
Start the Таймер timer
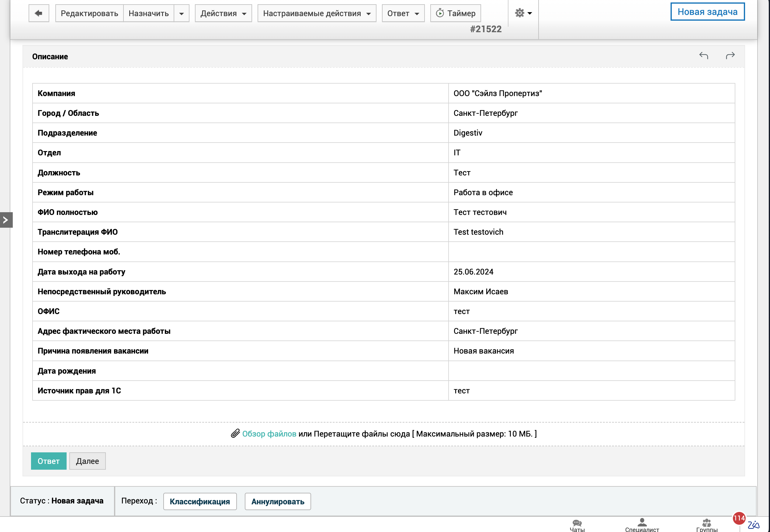(455, 13)
